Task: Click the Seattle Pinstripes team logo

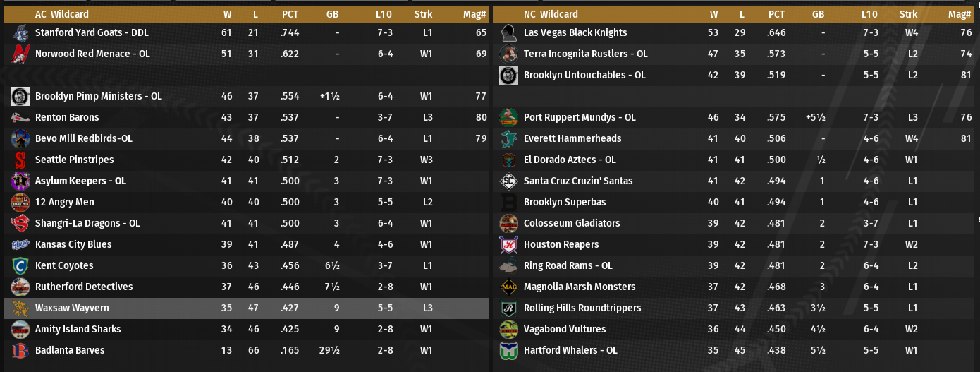Action: pos(20,160)
